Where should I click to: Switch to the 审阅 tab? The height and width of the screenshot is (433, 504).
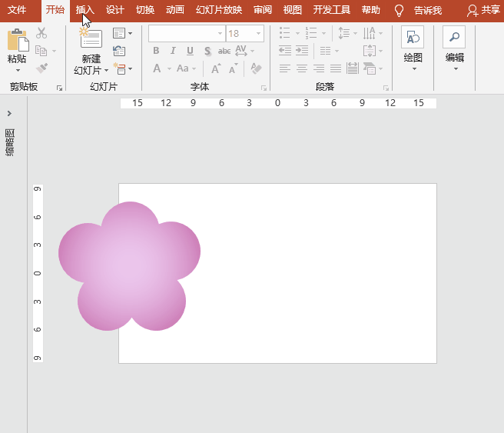tap(263, 10)
